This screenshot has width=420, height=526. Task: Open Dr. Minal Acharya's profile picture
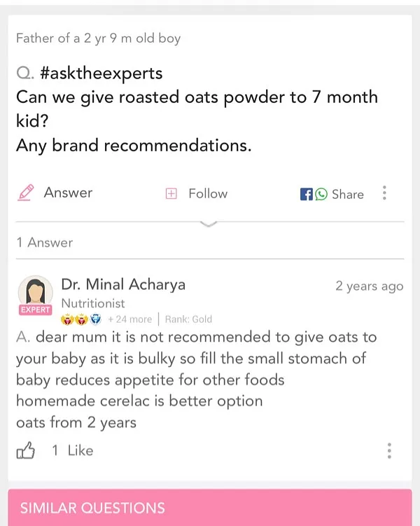coord(35,291)
